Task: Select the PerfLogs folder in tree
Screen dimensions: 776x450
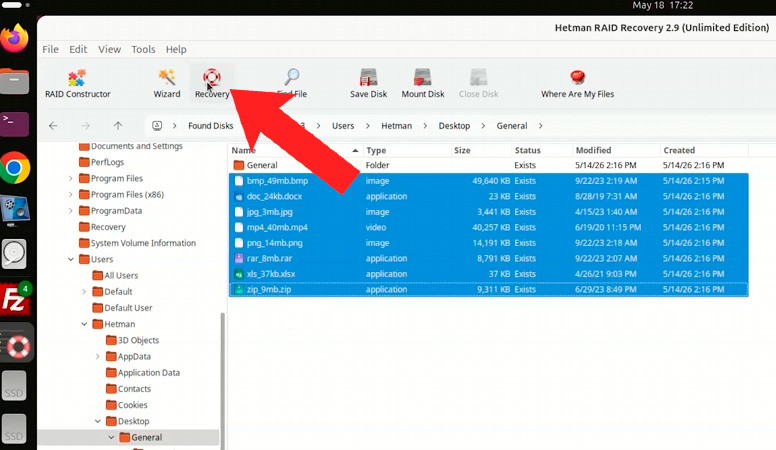Action: [101, 162]
